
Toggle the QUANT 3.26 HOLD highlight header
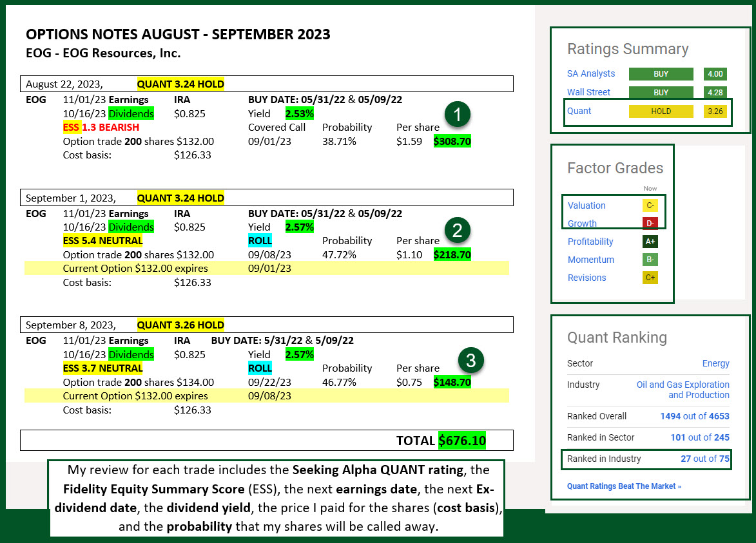pyautogui.click(x=180, y=325)
